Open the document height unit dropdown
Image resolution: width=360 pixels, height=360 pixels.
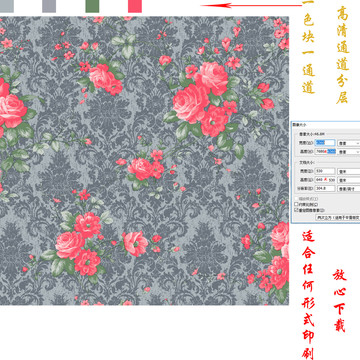[x=349, y=180]
